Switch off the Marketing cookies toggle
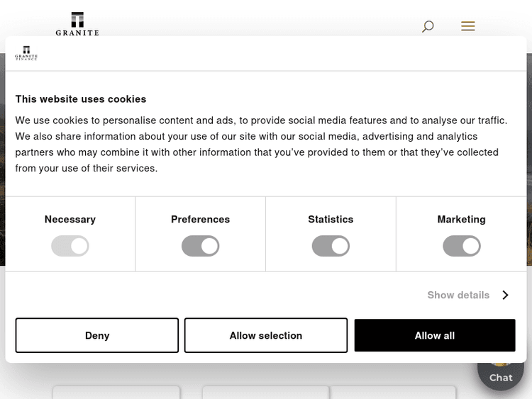This screenshot has width=532, height=399. (462, 246)
